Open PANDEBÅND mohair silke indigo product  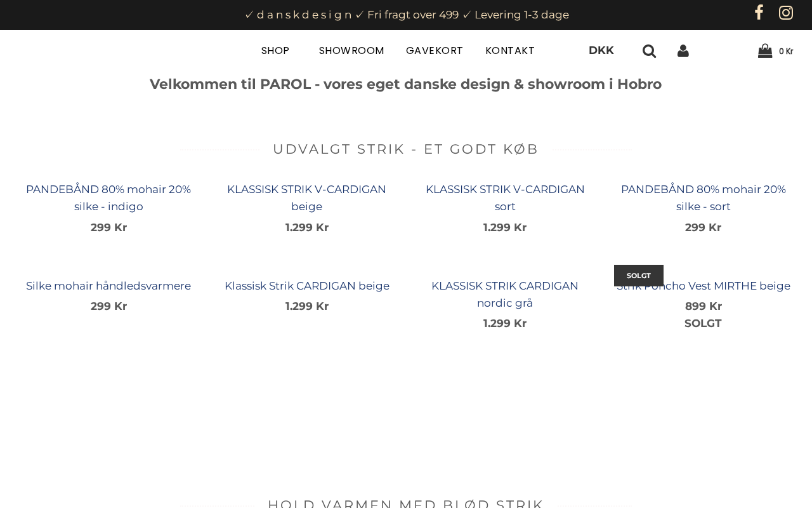[x=108, y=198]
